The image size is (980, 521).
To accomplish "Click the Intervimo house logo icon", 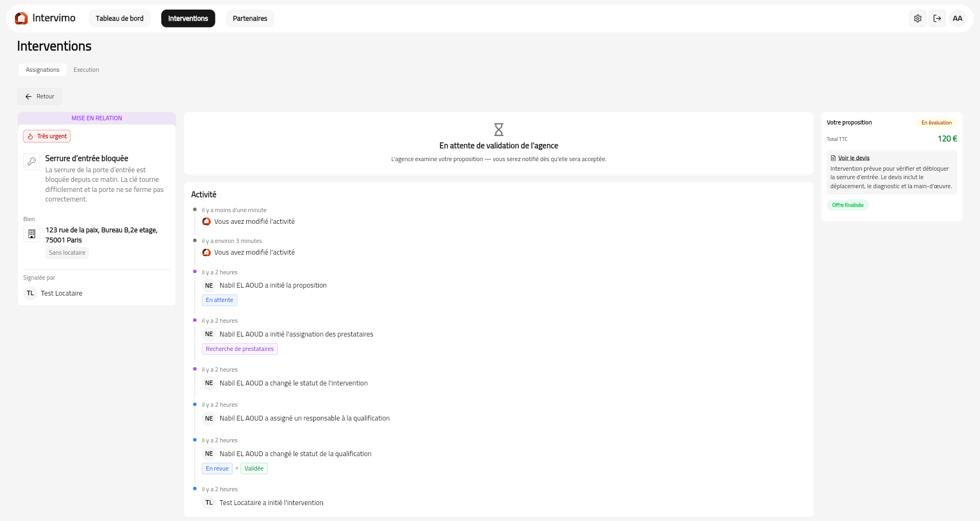I will pyautogui.click(x=21, y=19).
